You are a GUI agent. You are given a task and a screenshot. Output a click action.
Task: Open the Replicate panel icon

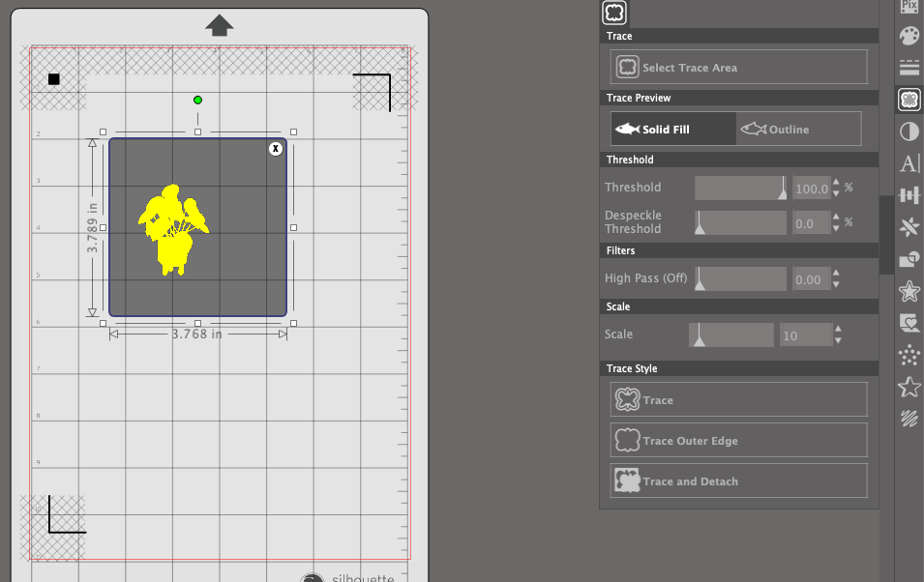point(909,227)
